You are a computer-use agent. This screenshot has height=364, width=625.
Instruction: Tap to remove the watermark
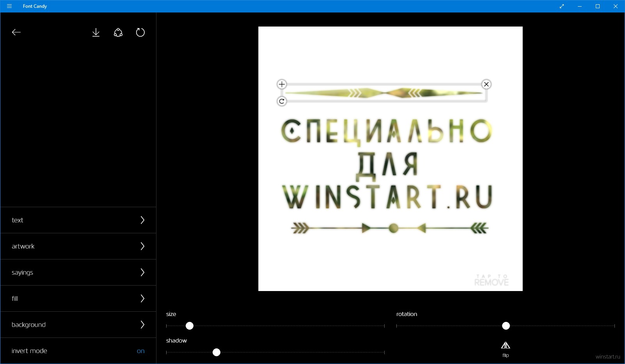pyautogui.click(x=492, y=280)
